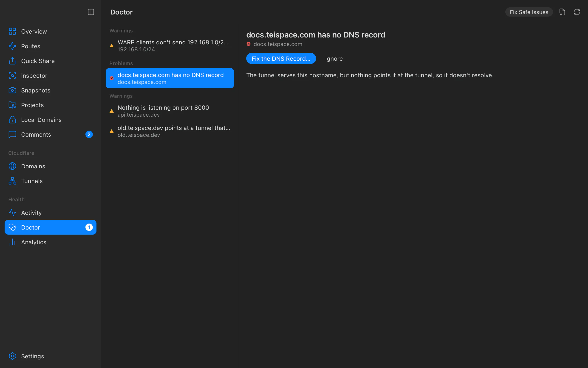The height and width of the screenshot is (368, 588).
Task: Click the Routes sidebar icon
Action: pyautogui.click(x=12, y=46)
